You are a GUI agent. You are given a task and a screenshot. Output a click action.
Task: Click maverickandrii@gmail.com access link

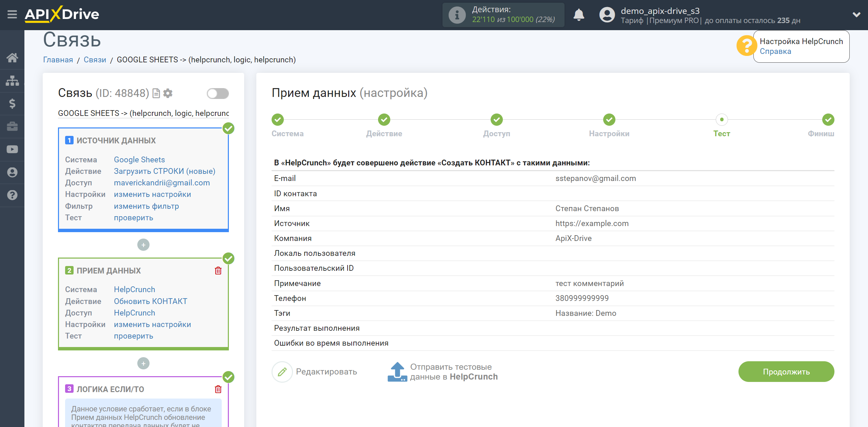[162, 183]
